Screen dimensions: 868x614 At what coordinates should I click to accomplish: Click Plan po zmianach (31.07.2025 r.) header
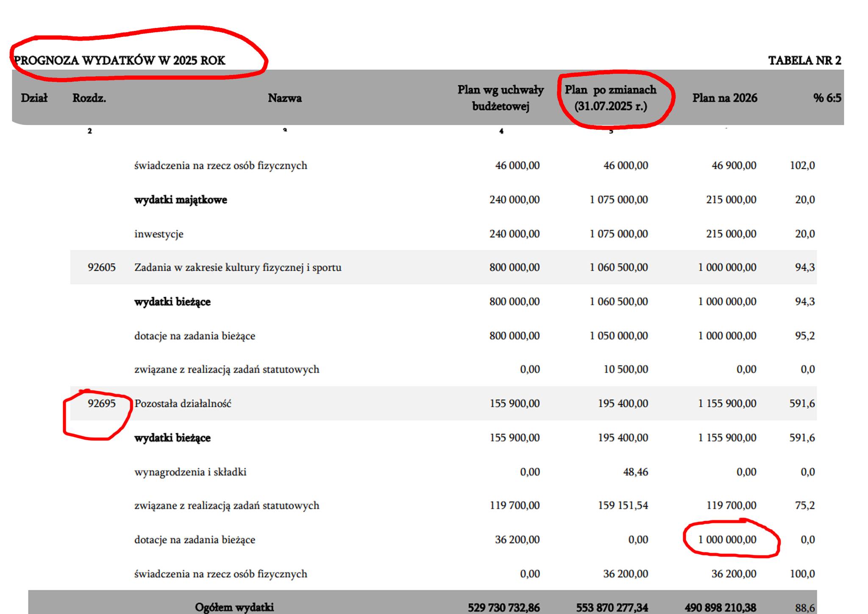pyautogui.click(x=610, y=98)
